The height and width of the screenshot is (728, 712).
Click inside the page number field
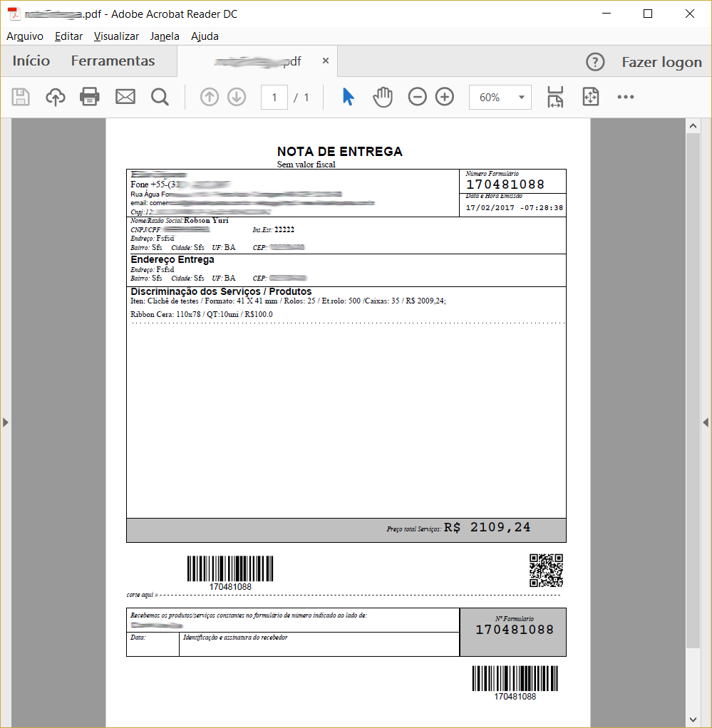[274, 97]
